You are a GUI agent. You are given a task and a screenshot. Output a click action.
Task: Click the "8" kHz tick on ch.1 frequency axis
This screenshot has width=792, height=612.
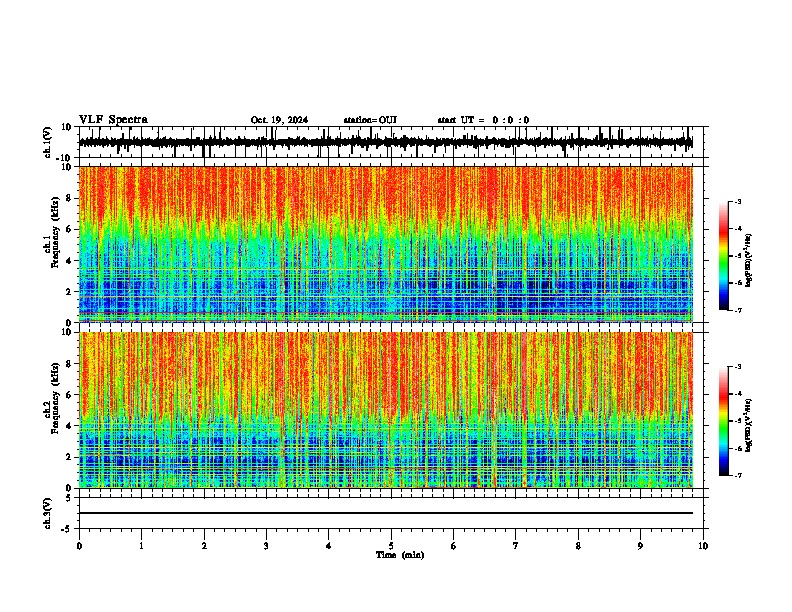pyautogui.click(x=70, y=198)
